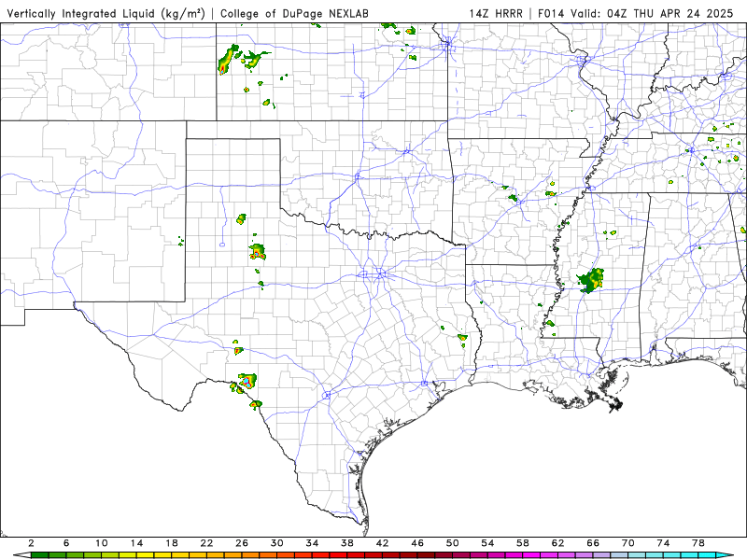This screenshot has width=747, height=560.
Task: Click the legend value '46'
Action: tap(417, 543)
